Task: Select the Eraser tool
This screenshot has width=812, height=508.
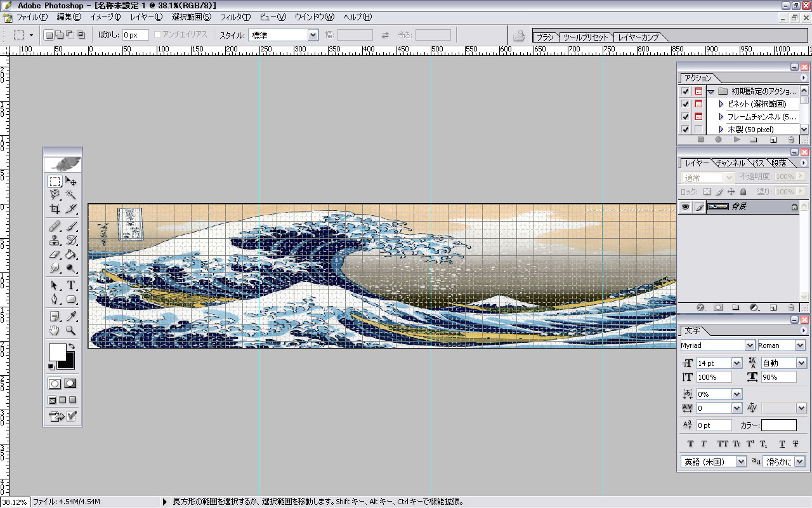Action: click(x=55, y=254)
